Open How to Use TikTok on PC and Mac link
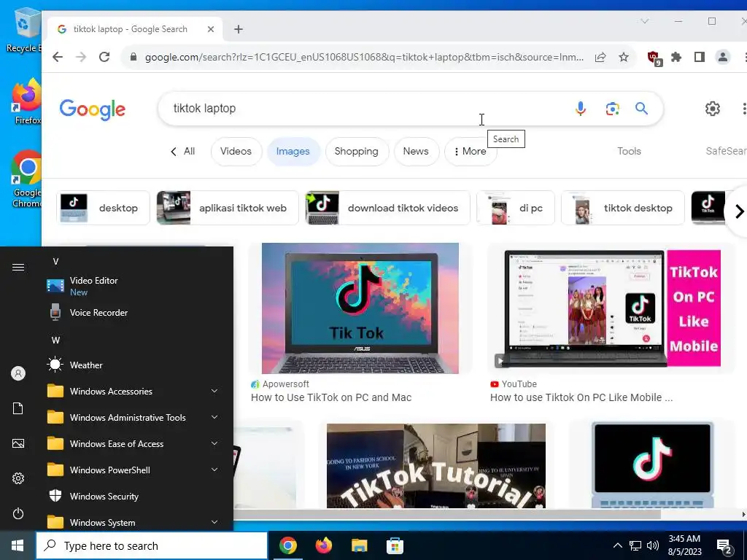Screen dimensions: 747x560 click(331, 397)
